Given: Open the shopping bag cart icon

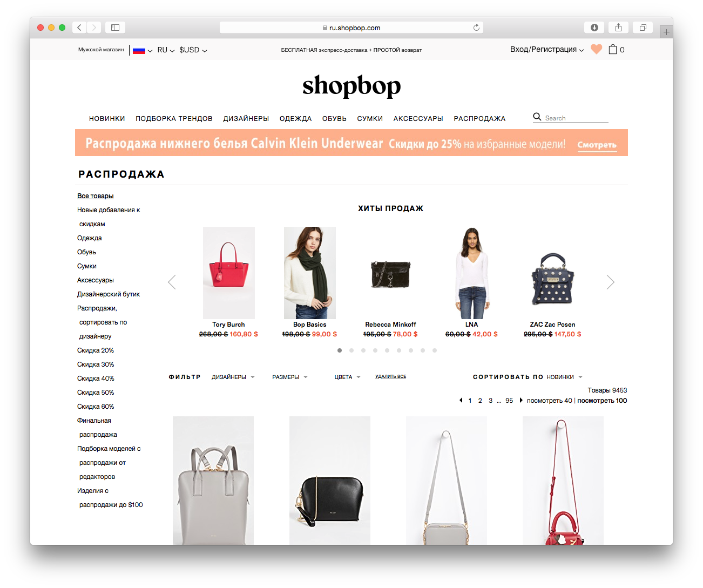Looking at the screenshot, I should tap(613, 49).
